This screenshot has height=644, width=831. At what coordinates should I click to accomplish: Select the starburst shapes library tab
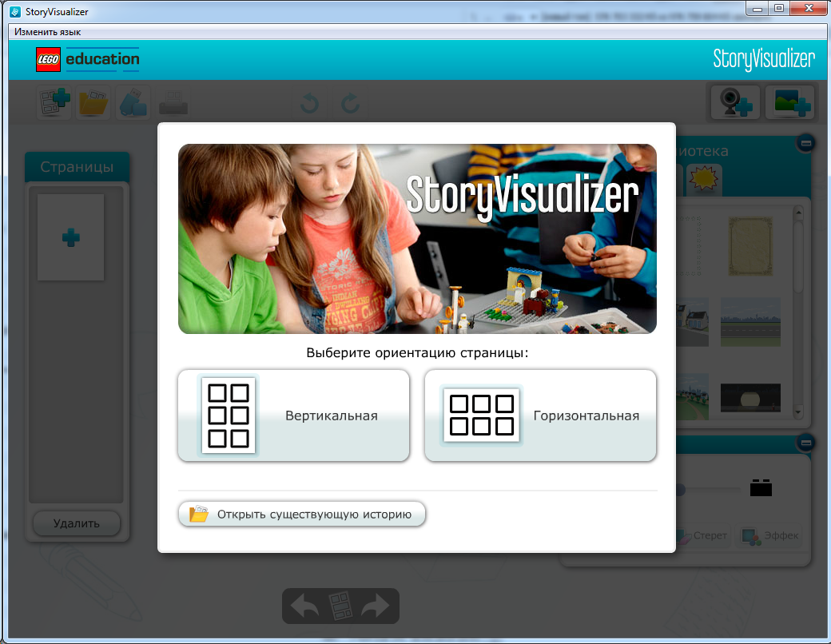click(x=703, y=179)
